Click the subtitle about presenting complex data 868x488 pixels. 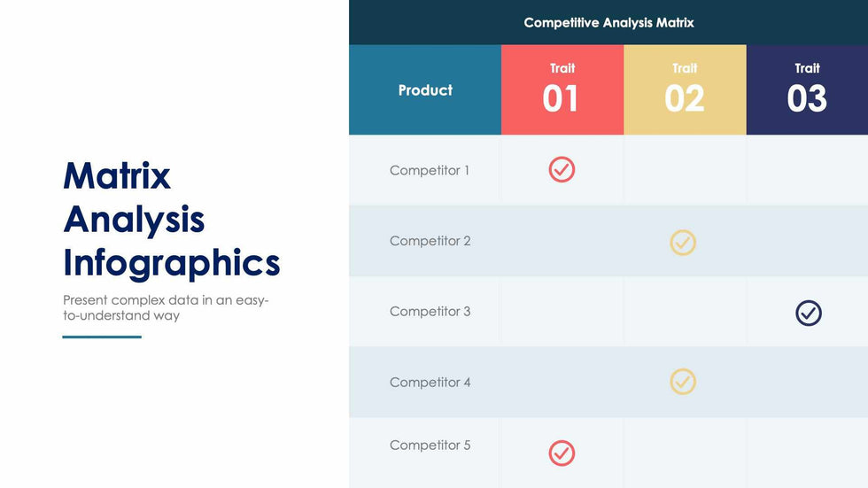click(x=166, y=307)
